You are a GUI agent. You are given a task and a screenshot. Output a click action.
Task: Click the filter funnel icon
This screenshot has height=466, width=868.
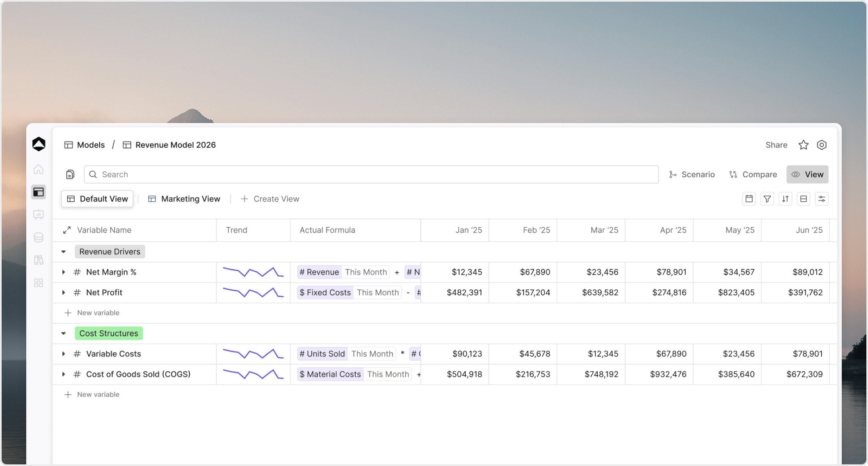(767, 199)
